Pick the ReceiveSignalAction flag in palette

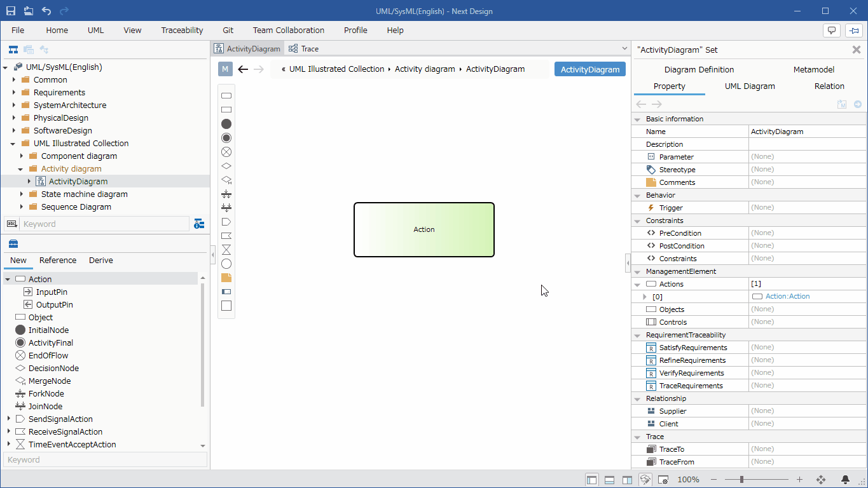[226, 236]
